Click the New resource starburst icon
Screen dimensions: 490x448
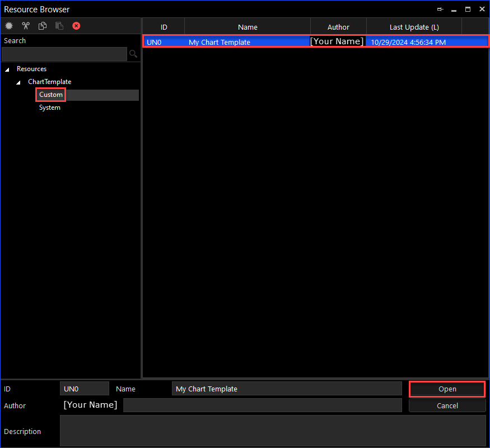click(9, 26)
